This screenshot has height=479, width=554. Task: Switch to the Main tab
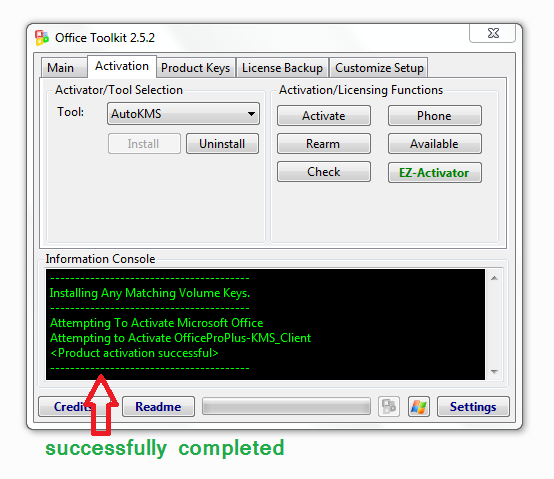(61, 67)
